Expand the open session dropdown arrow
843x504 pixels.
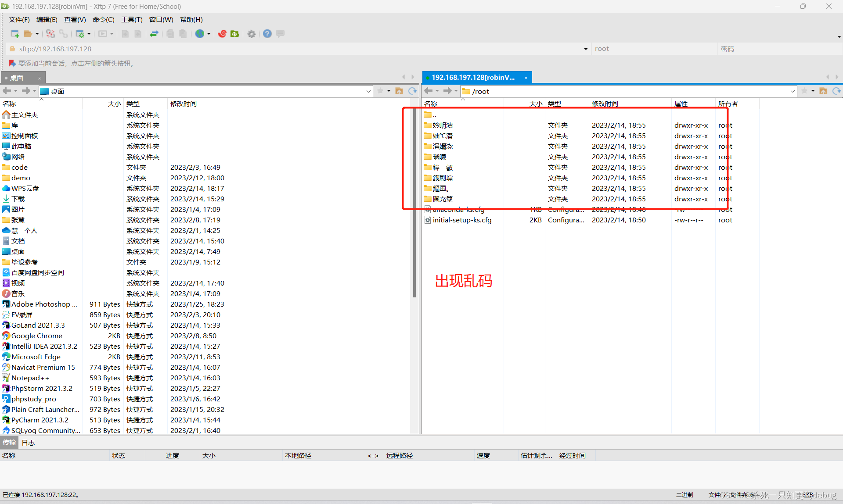[37, 34]
